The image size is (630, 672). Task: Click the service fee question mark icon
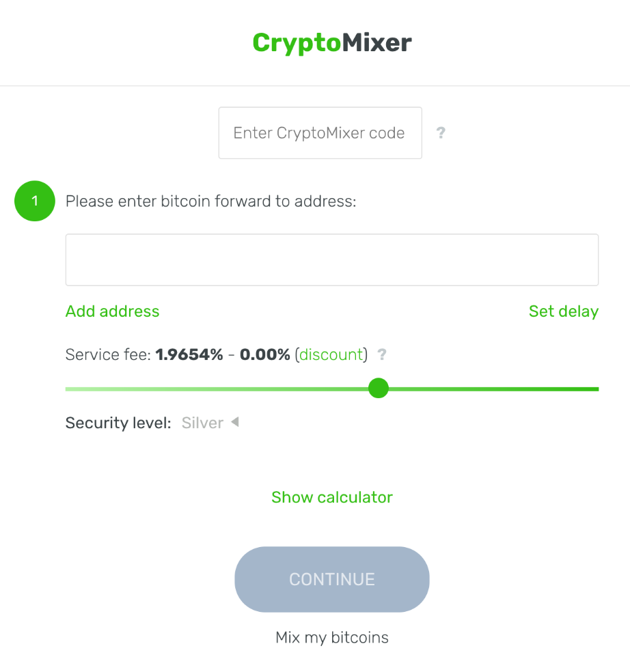[x=382, y=354]
